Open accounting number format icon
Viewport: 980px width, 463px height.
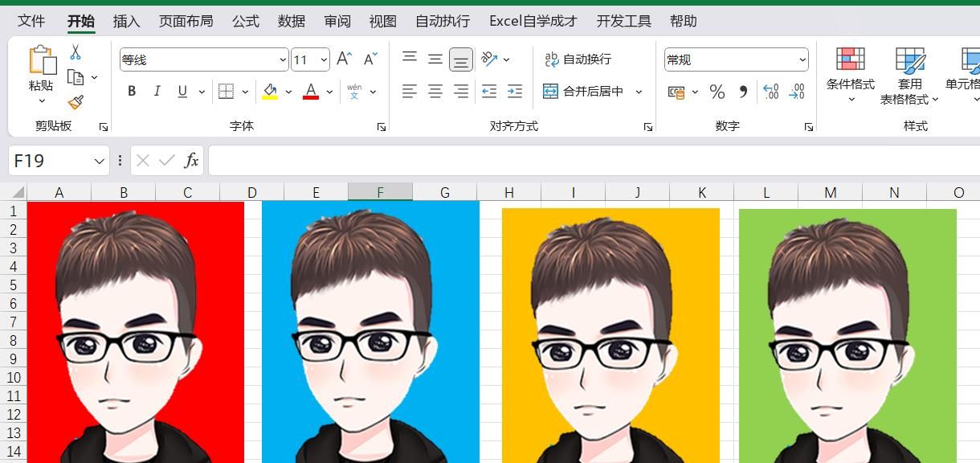[x=676, y=92]
